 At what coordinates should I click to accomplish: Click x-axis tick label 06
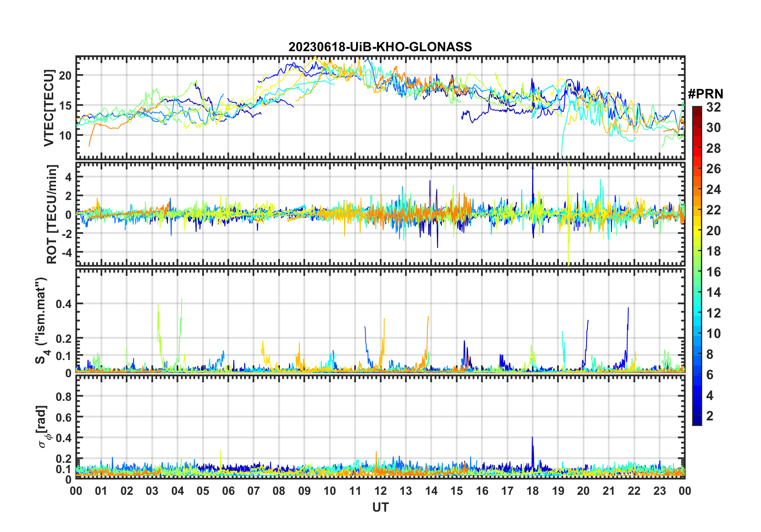point(228,491)
